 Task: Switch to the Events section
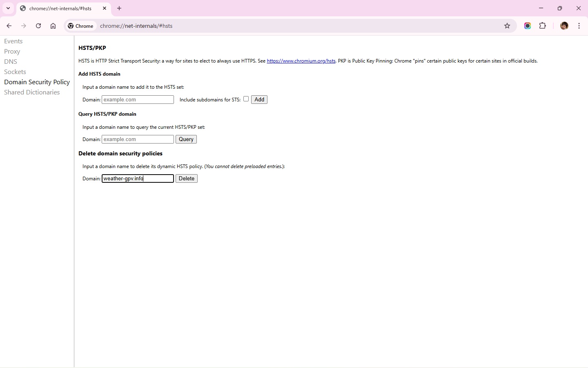(13, 41)
